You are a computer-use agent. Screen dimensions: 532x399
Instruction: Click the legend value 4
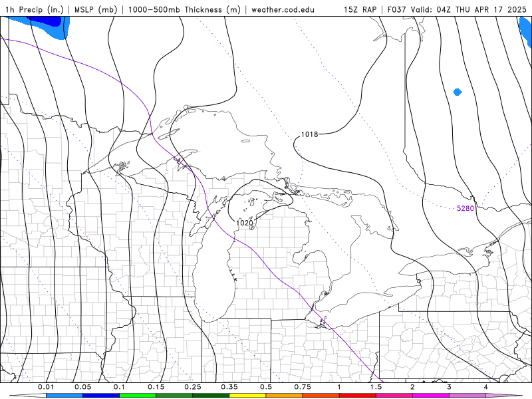486,387
